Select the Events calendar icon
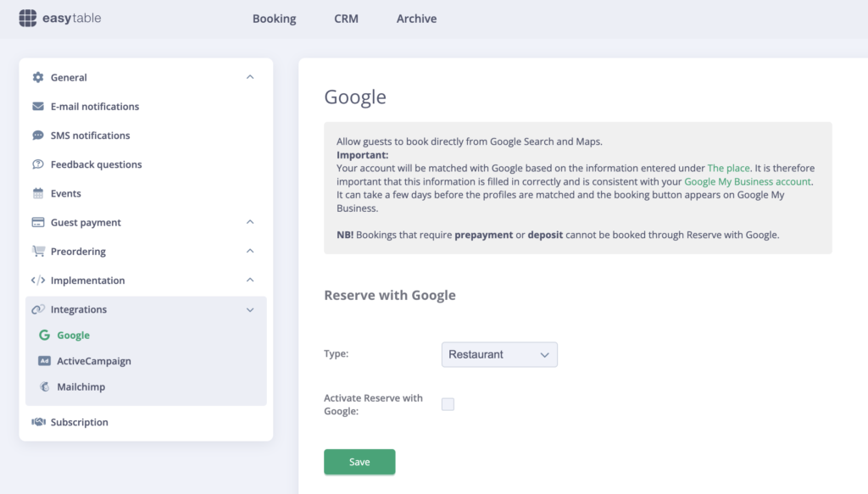868x494 pixels. click(x=37, y=193)
